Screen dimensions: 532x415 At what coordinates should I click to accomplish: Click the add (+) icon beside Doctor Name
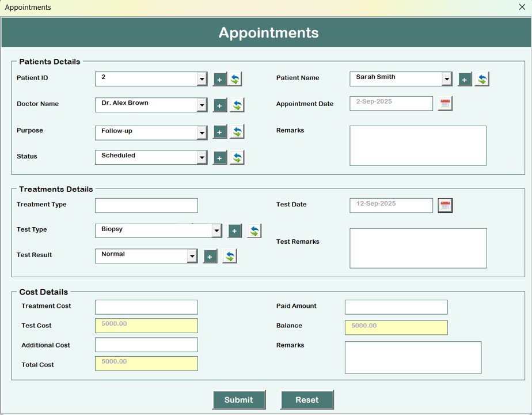(x=219, y=105)
